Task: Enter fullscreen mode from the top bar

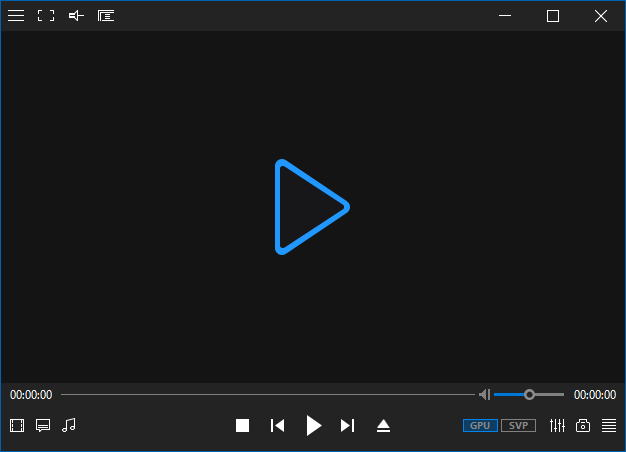Action: (x=46, y=16)
